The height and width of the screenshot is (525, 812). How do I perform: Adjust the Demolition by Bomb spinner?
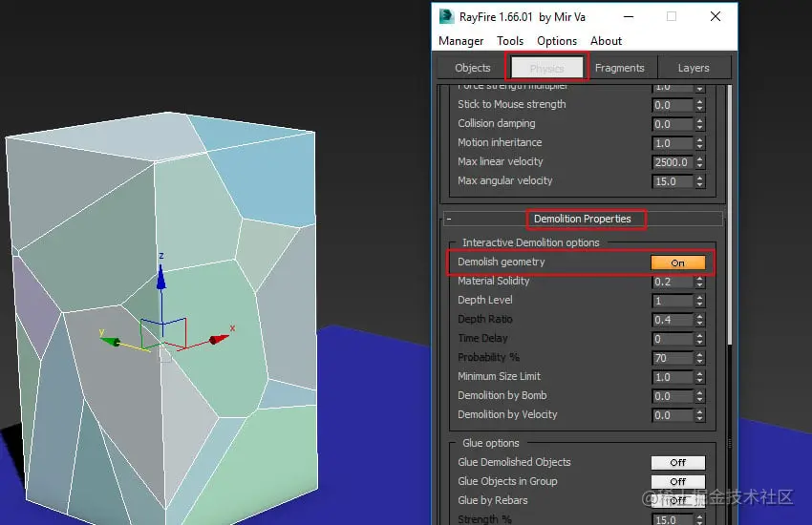click(699, 396)
